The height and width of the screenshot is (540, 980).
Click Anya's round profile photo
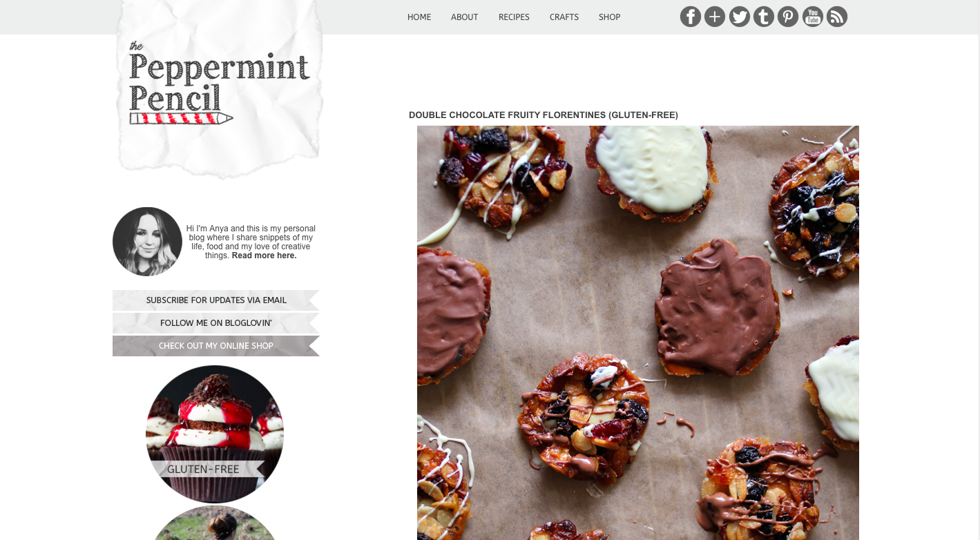click(x=147, y=242)
